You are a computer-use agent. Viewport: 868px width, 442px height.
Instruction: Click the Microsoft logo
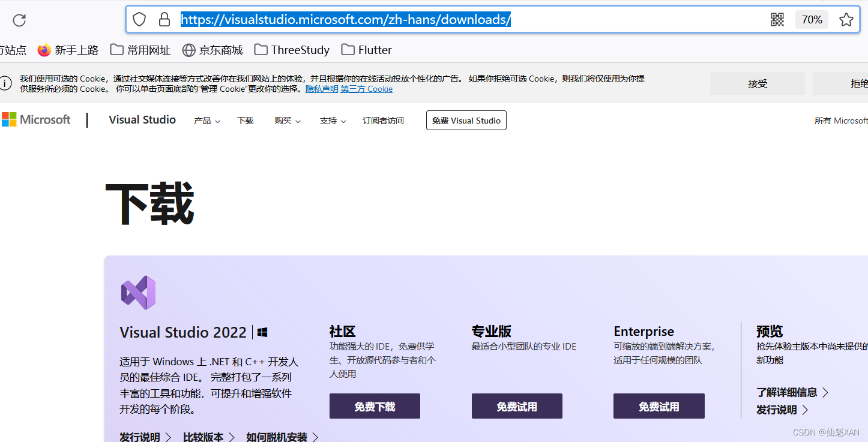(36, 120)
